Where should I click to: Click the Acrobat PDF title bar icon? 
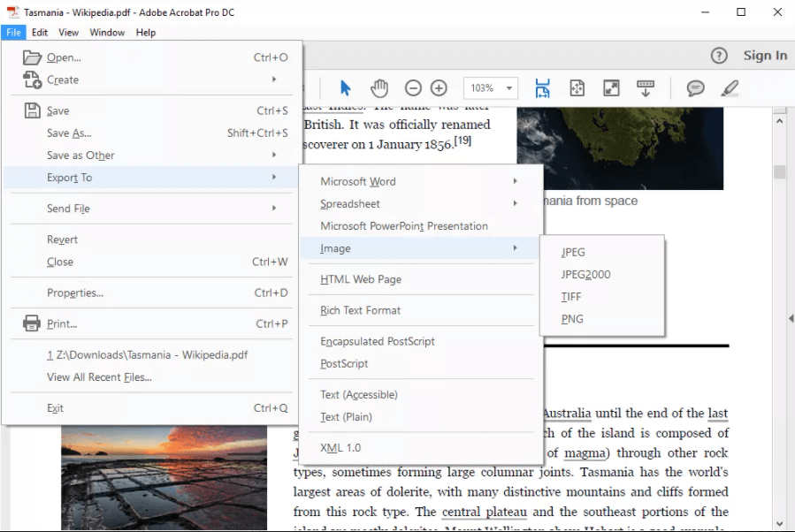tap(13, 12)
